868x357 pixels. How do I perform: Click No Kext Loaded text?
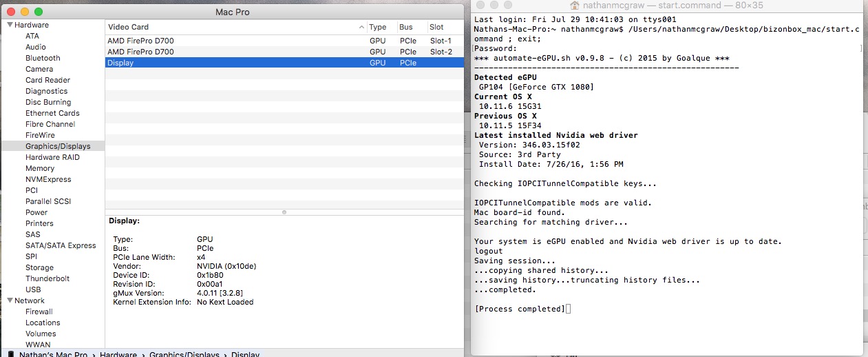coord(225,302)
